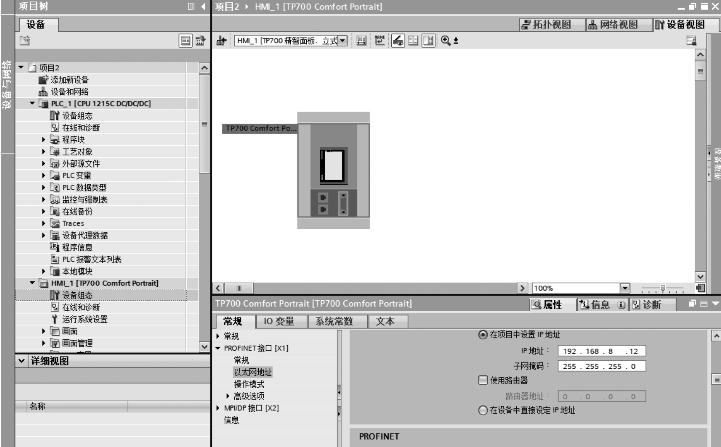Image resolution: width=721 pixels, height=447 pixels.
Task: Click the small icon at toolbar's right end
Action: [691, 41]
